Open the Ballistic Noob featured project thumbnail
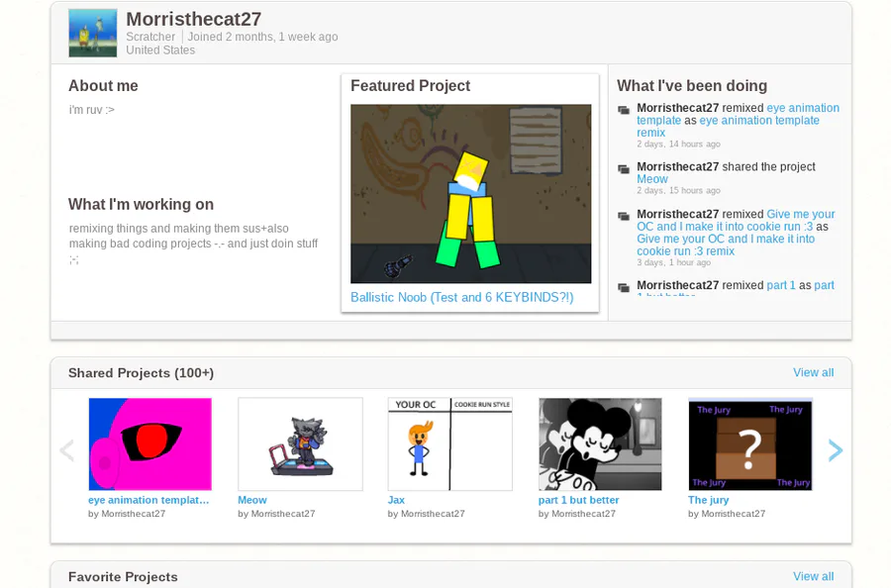 tap(470, 194)
